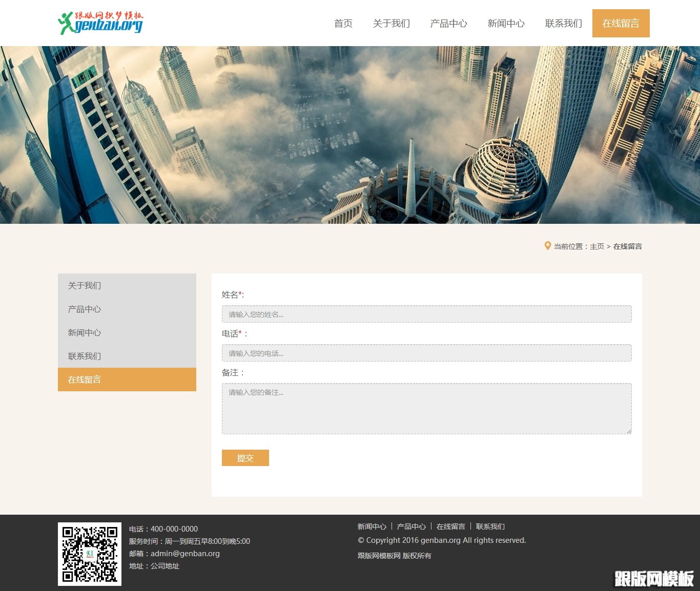Select 产品中心 in the left sidebar
Image resolution: width=700 pixels, height=591 pixels.
point(127,309)
